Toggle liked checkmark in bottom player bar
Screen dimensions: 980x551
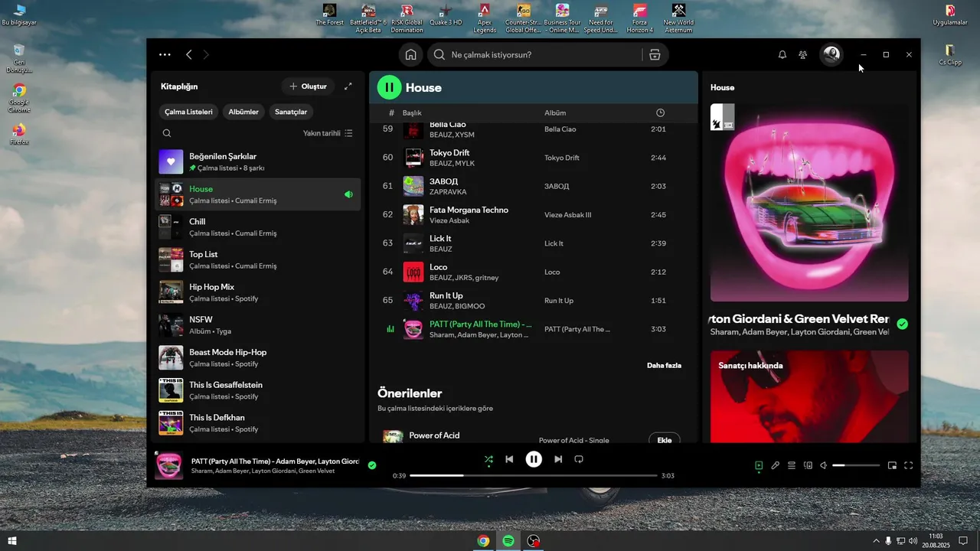372,465
